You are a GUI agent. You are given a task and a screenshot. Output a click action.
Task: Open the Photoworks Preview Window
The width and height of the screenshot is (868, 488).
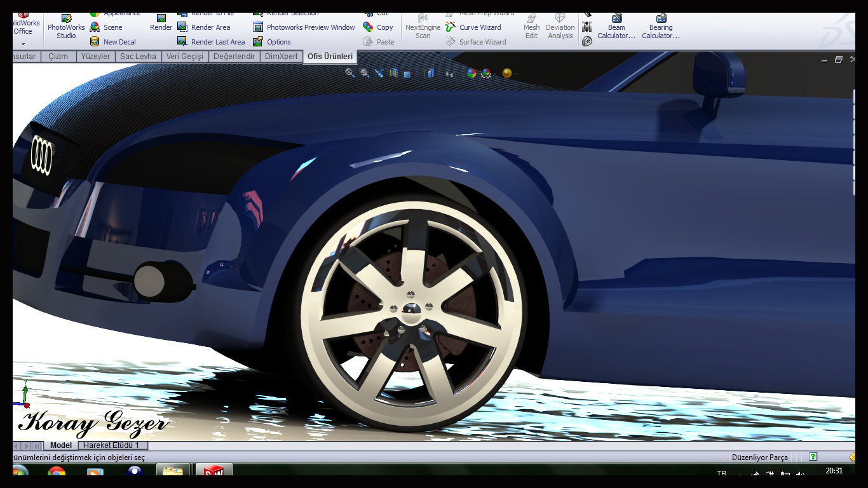pos(304,27)
